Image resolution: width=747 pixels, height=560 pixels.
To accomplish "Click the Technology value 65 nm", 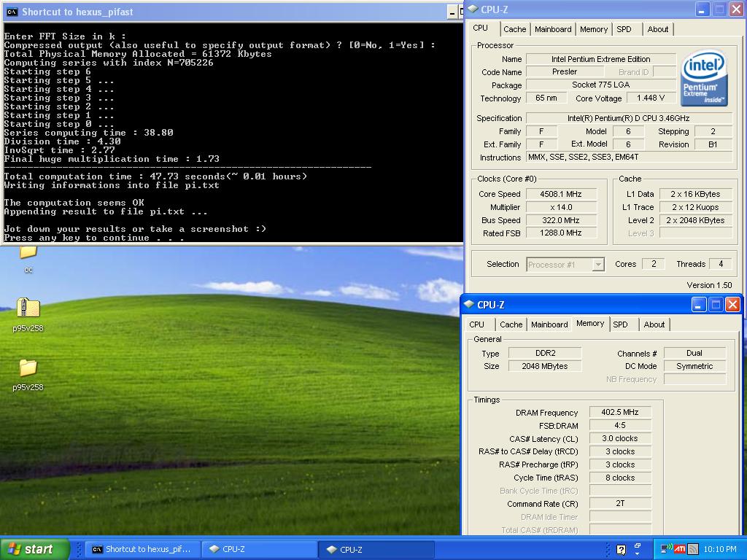I will (546, 98).
